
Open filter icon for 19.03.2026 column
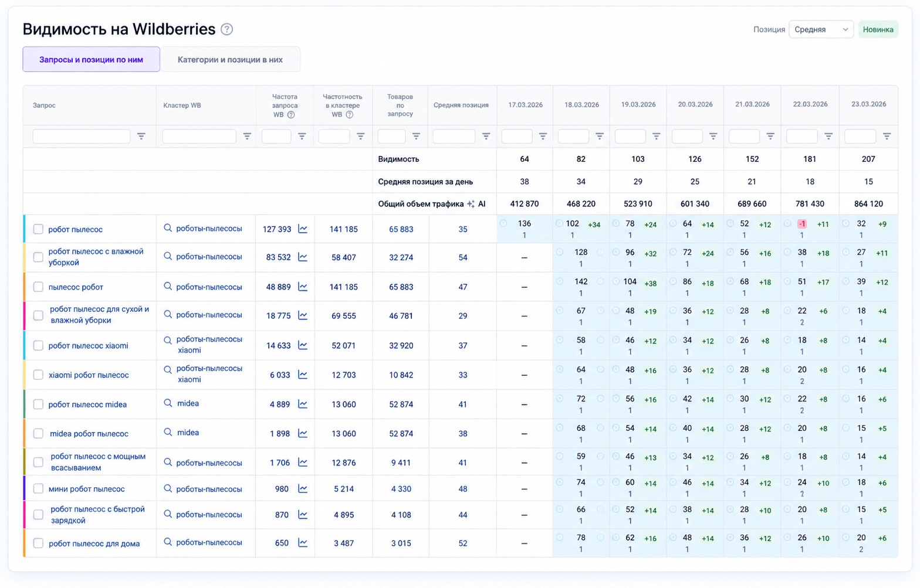coord(656,136)
